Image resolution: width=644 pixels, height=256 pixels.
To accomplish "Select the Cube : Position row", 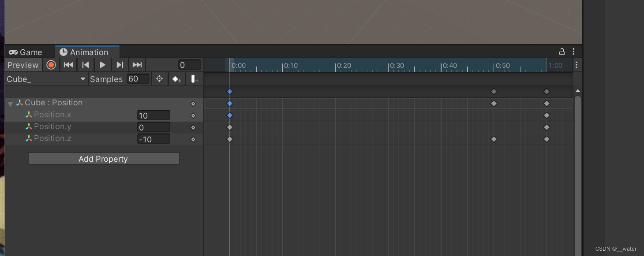I will click(104, 103).
